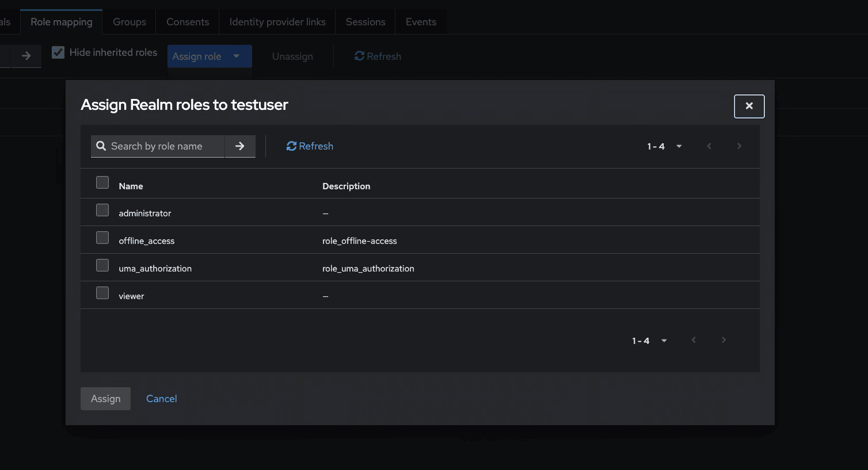Click Search by role name field
Screen dimensions: 868x470
coord(158,146)
